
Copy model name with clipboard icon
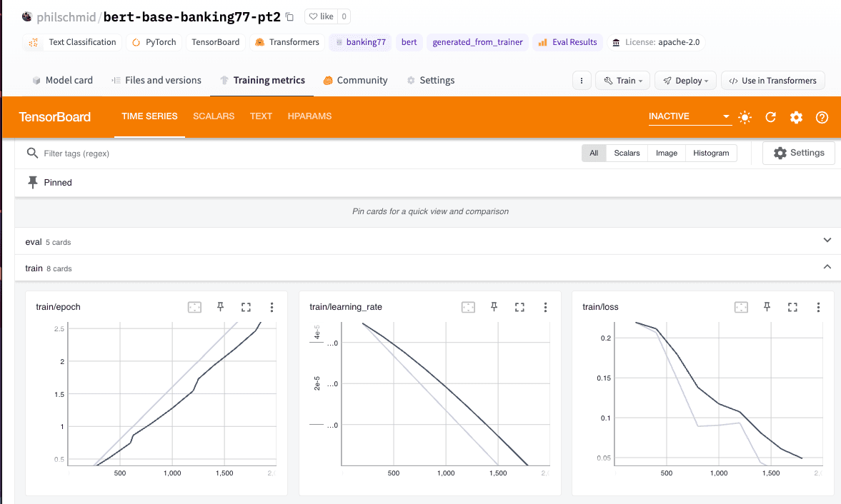(289, 16)
